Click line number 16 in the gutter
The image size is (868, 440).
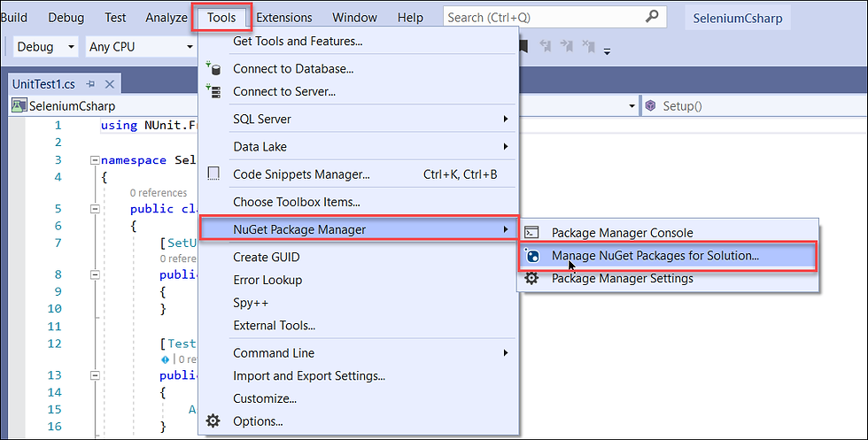pos(55,426)
